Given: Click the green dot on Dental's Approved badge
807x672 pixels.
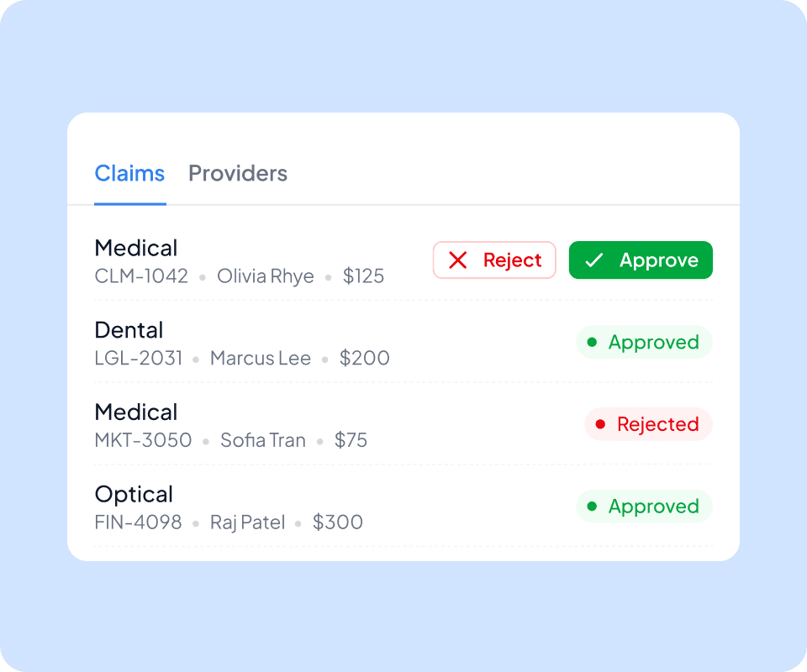Looking at the screenshot, I should 592,342.
